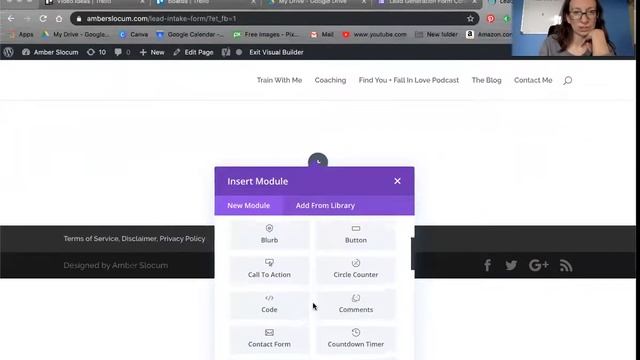The height and width of the screenshot is (360, 640).
Task: Open the Amazon bookmark
Action: pos(489,35)
